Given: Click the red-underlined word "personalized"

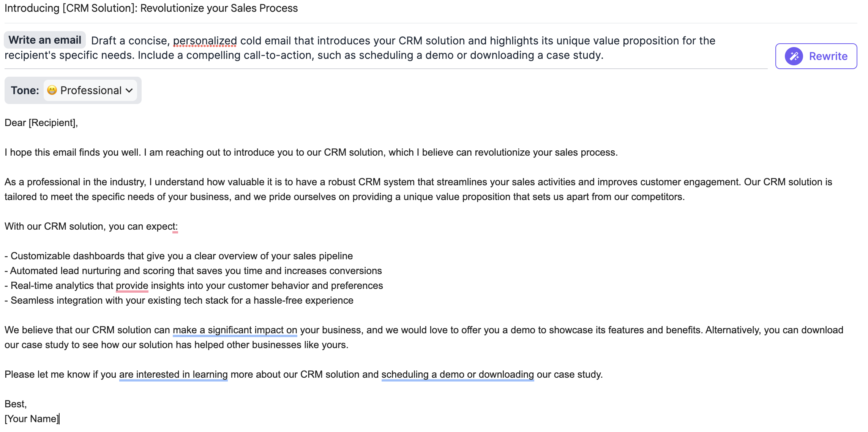Looking at the screenshot, I should (205, 41).
